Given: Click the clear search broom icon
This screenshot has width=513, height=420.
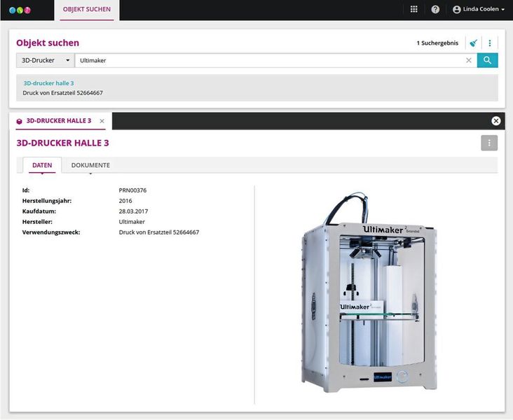Looking at the screenshot, I should 473,43.
